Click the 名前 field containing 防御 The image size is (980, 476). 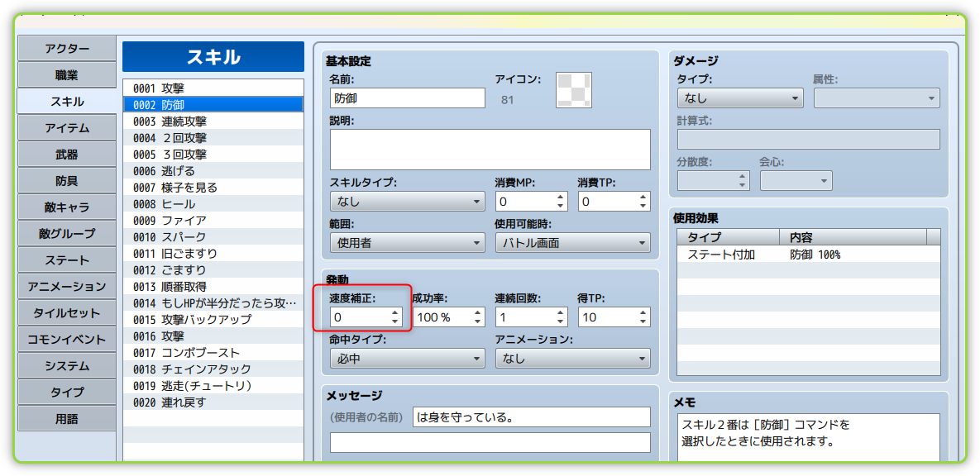[408, 98]
